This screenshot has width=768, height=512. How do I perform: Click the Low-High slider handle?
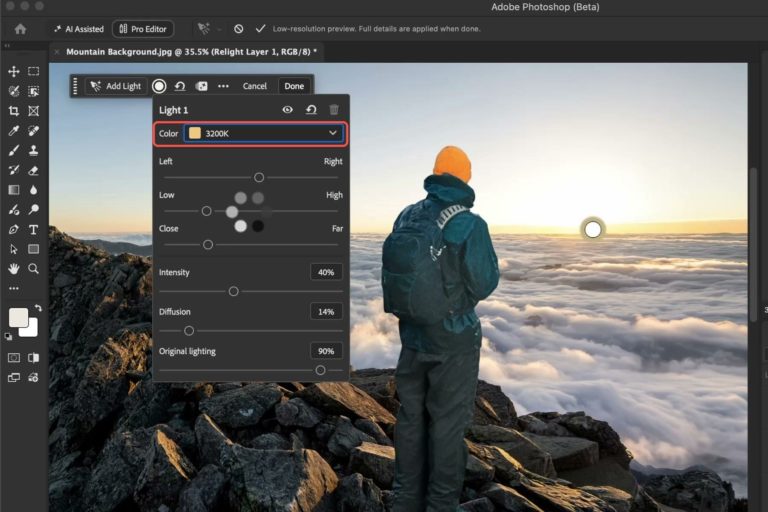tap(207, 211)
